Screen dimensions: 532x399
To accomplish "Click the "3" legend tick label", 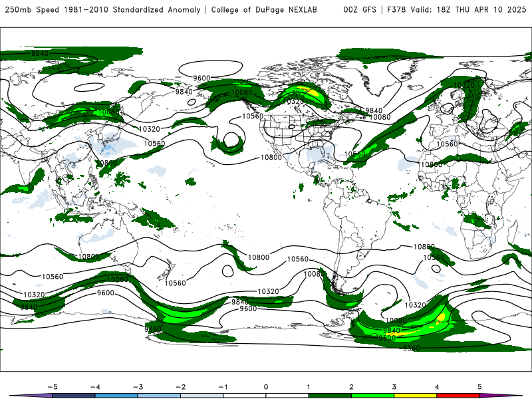I will click(x=394, y=387).
